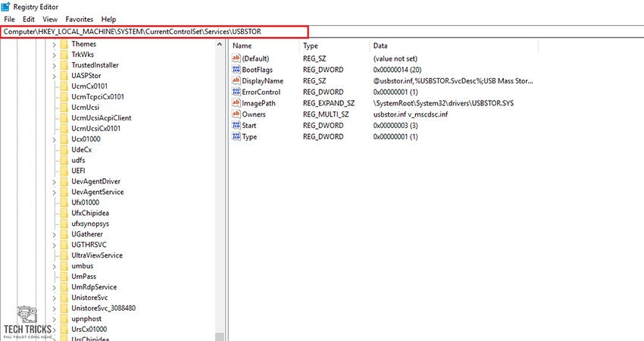Expand the TrustedInstaller key
Screen dimensions: 644x341
click(x=55, y=65)
